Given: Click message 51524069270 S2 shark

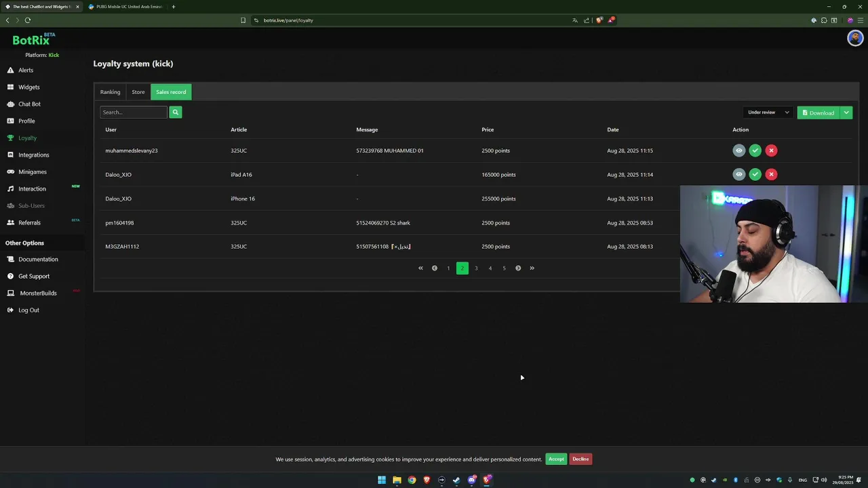Looking at the screenshot, I should [383, 222].
